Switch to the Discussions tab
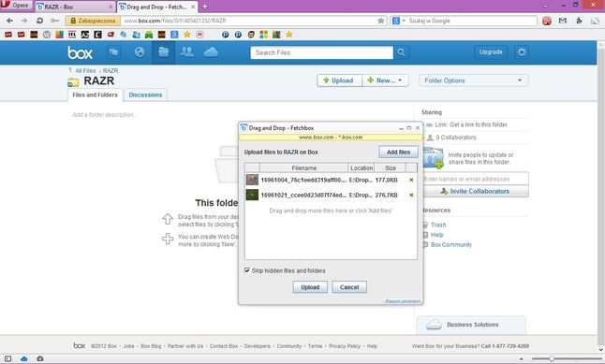605x364 pixels. [145, 95]
